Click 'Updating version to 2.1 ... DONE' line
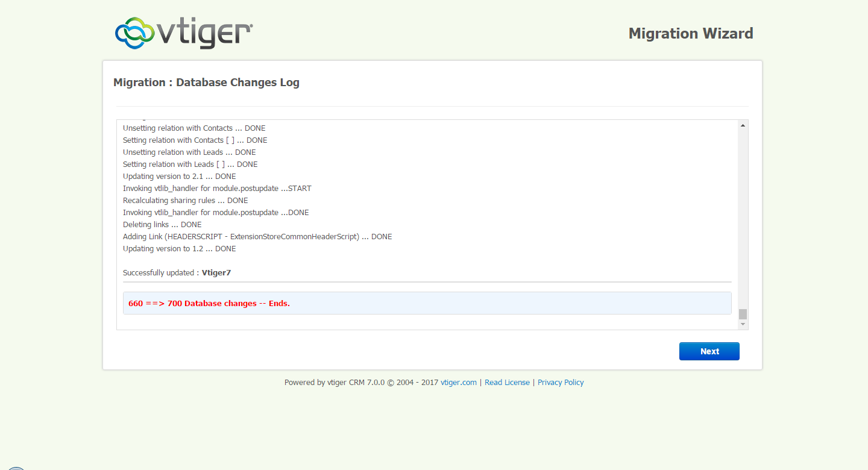Viewport: 868px width, 470px height. coord(180,177)
